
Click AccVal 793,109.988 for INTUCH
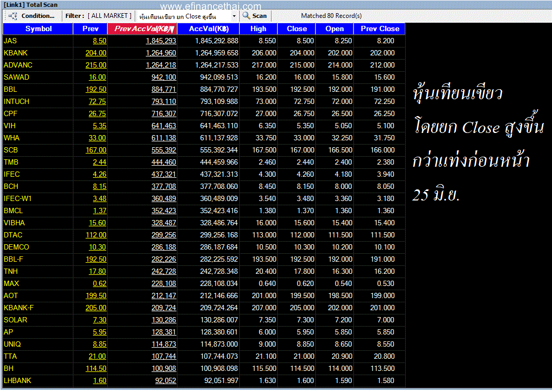(x=219, y=102)
